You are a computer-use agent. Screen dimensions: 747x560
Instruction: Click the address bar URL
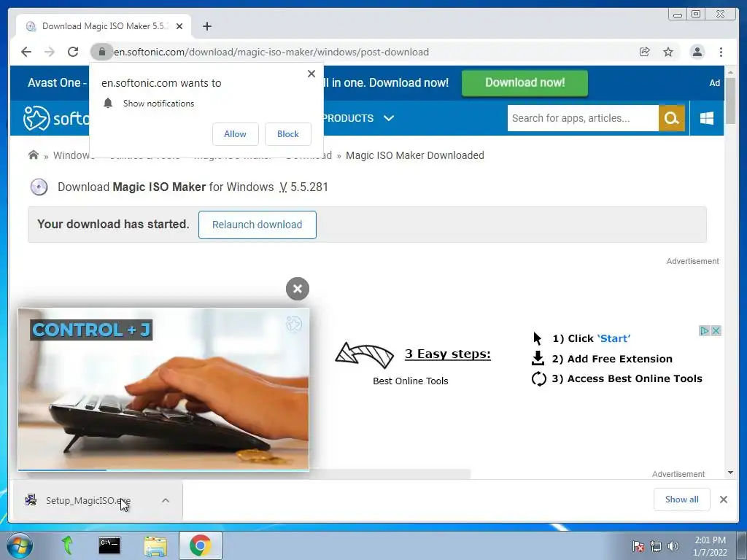(271, 52)
